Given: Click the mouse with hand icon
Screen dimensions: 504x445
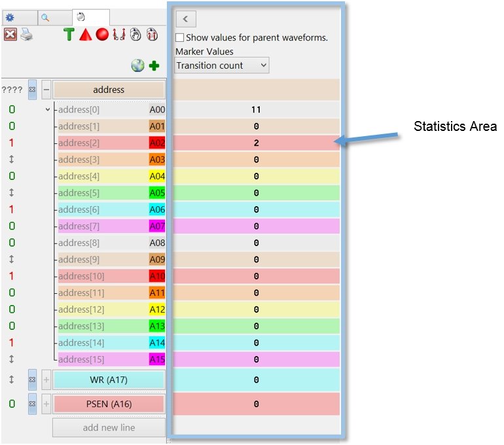Looking at the screenshot, I should [x=135, y=35].
